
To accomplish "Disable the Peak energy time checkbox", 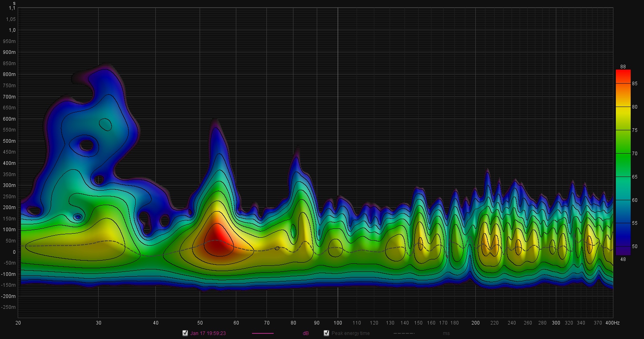I will point(326,333).
